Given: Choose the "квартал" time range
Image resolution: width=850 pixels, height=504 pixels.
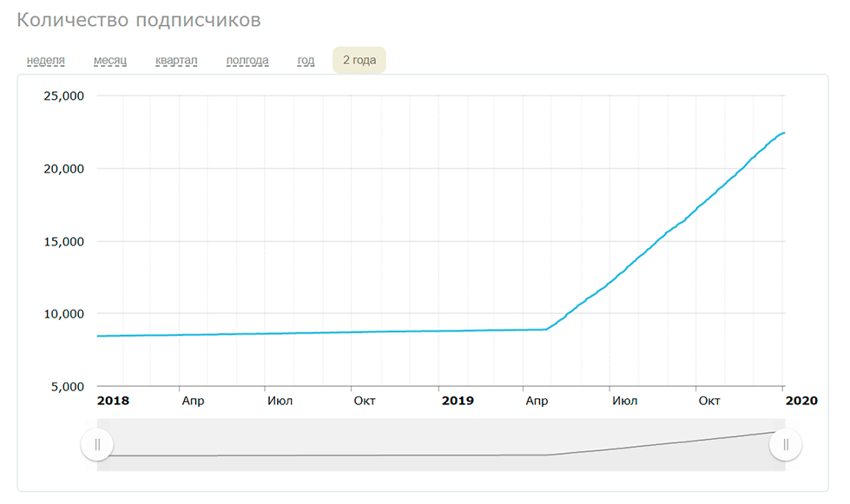Looking at the screenshot, I should pos(176,60).
